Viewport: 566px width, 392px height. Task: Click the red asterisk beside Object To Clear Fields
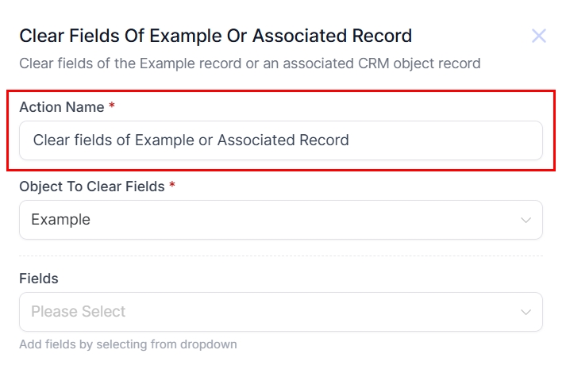[x=172, y=186]
